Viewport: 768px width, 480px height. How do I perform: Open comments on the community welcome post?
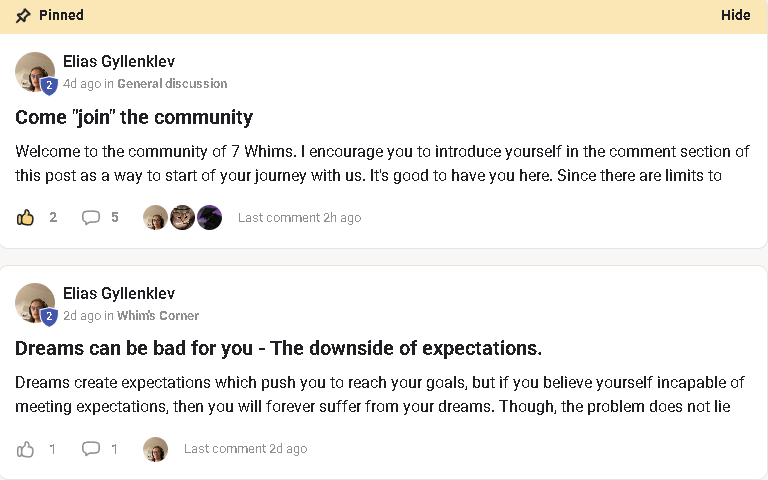pyautogui.click(x=91, y=217)
